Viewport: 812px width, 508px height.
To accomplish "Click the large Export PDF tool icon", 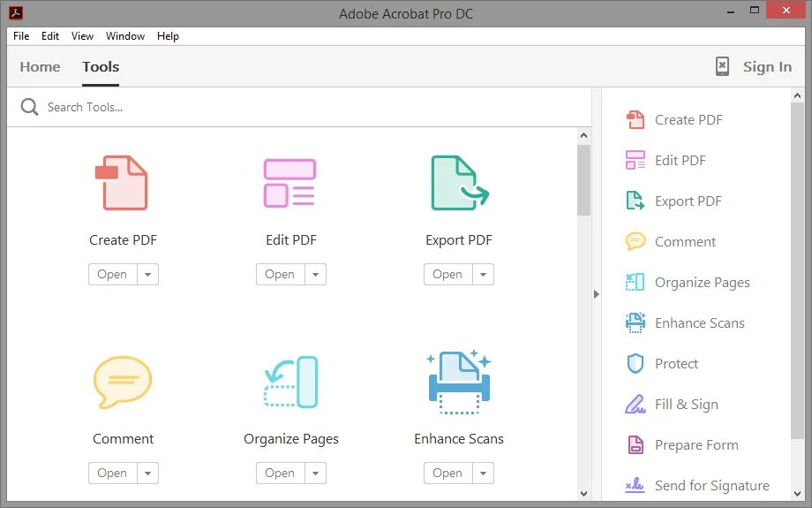I will pyautogui.click(x=459, y=183).
